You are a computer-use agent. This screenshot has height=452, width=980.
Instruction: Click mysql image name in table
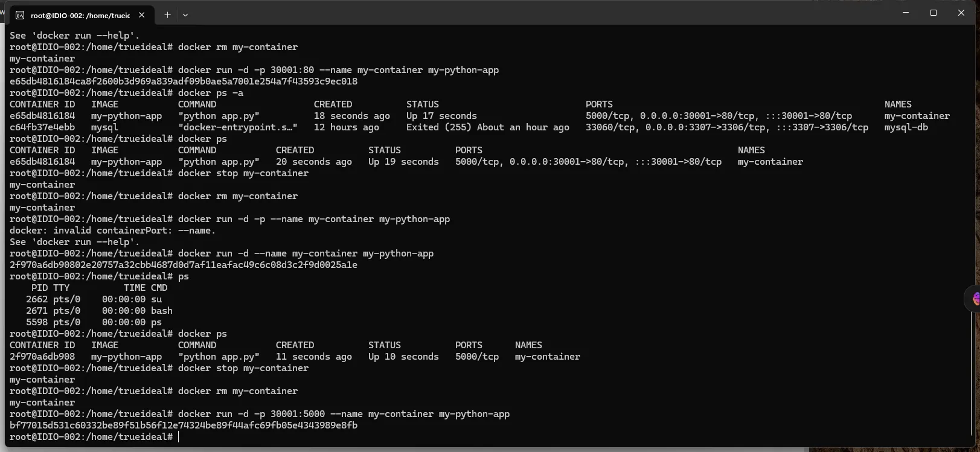104,127
